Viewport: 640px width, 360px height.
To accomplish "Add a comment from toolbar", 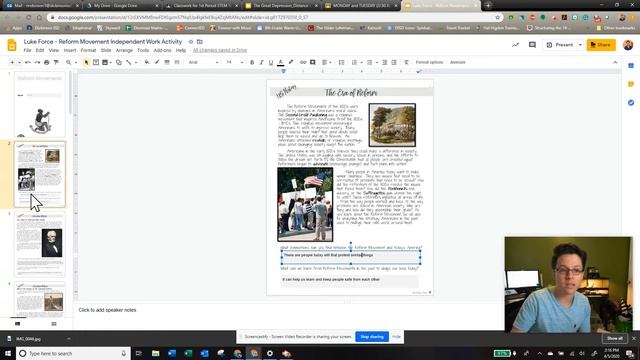I will (x=313, y=62).
